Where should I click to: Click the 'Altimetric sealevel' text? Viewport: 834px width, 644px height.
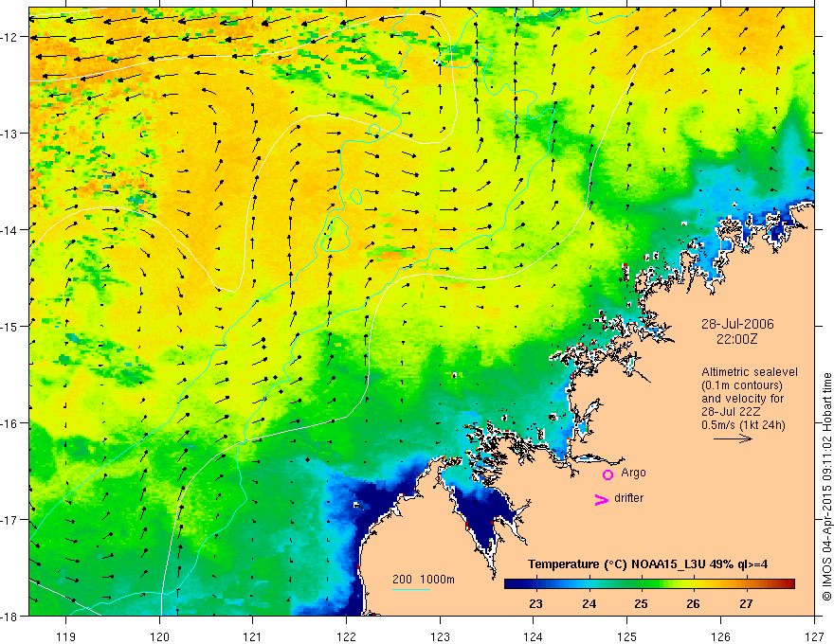(749, 372)
